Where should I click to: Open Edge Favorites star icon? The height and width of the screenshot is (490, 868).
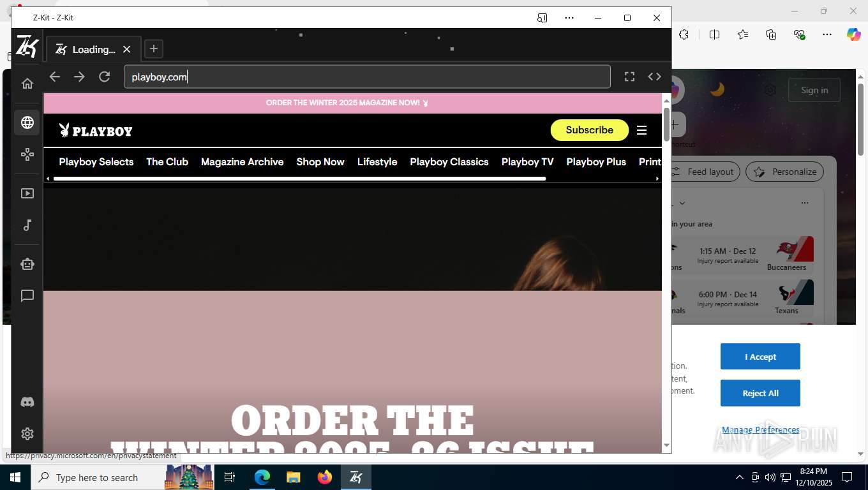click(x=743, y=34)
